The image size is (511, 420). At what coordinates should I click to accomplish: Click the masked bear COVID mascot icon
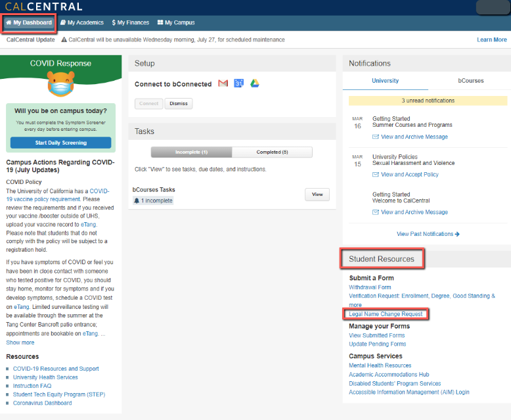pyautogui.click(x=60, y=85)
